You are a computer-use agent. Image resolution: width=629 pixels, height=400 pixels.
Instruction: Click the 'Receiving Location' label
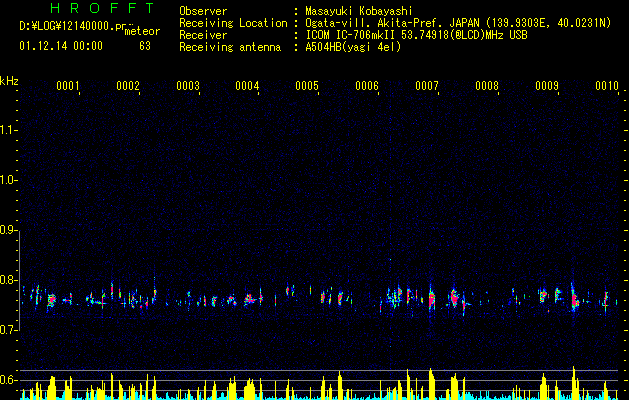point(233,23)
